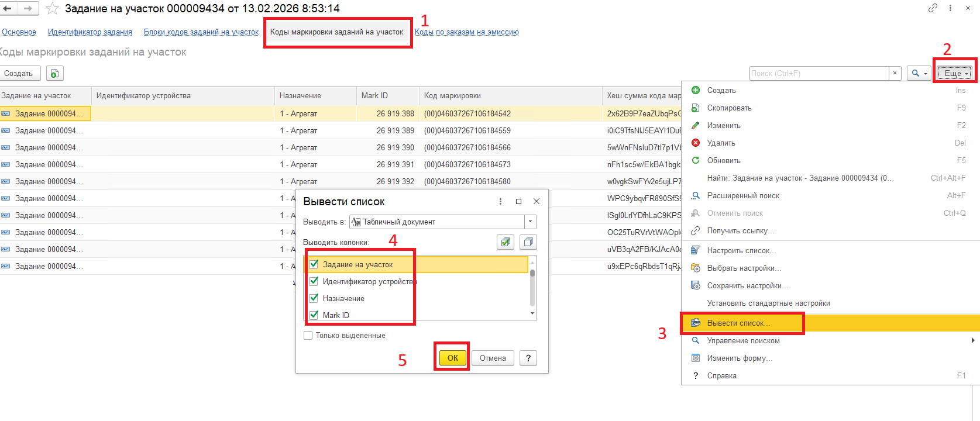This screenshot has height=421, width=980.
Task: Clear search field with the x icon
Action: (895, 73)
